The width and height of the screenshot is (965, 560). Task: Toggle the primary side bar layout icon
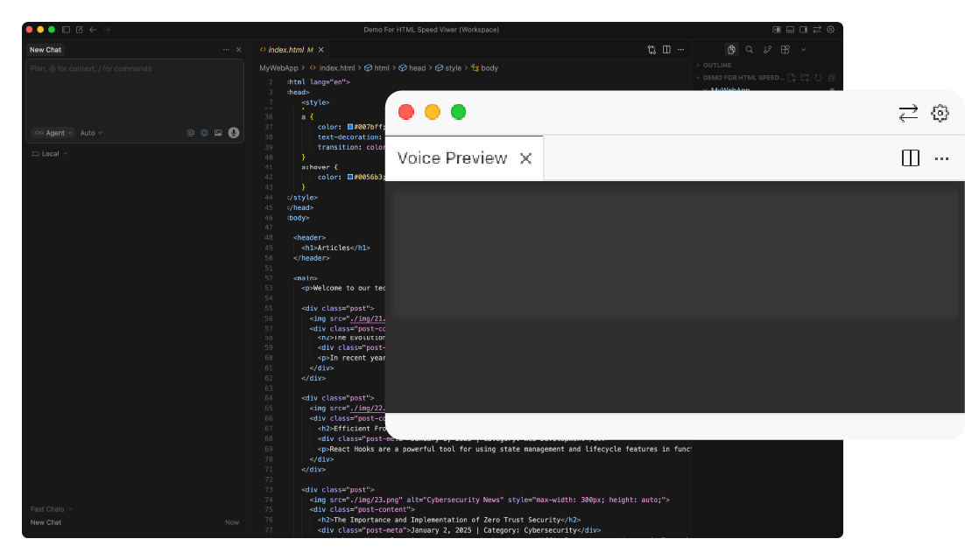(777, 30)
